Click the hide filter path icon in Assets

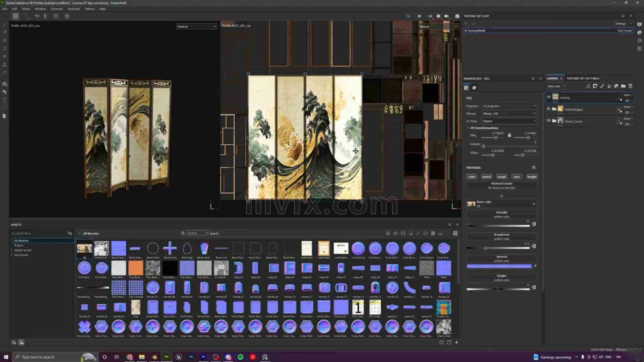click(70, 233)
